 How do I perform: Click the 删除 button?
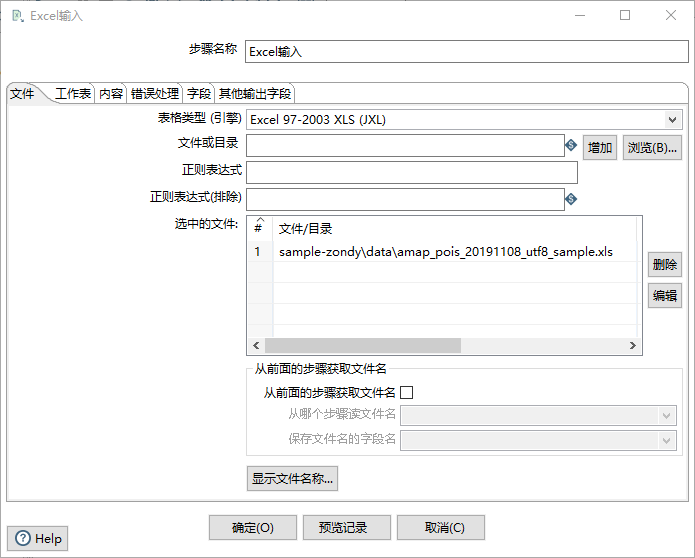click(664, 265)
